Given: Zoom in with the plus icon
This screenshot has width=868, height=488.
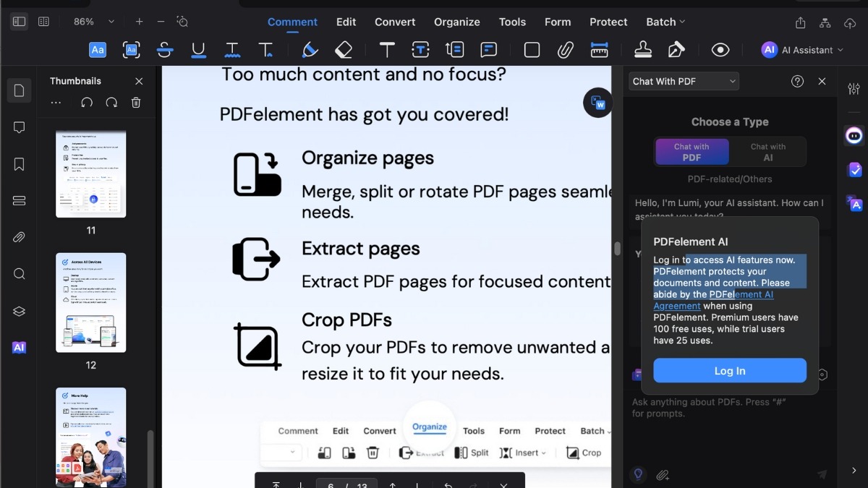Looking at the screenshot, I should (140, 22).
